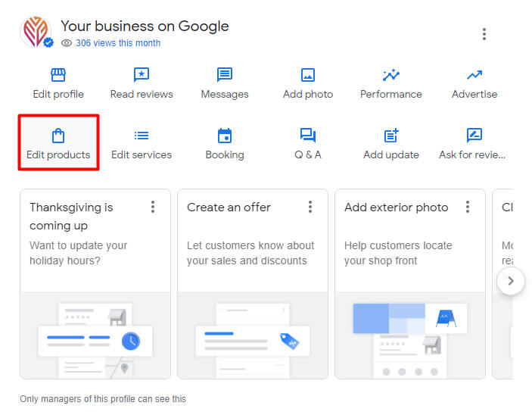Click the Performance label

coord(390,94)
